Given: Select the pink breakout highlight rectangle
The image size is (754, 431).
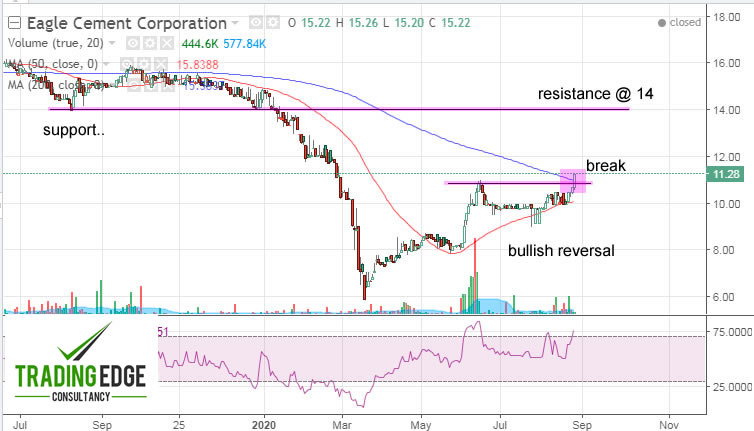Looking at the screenshot, I should tap(573, 181).
